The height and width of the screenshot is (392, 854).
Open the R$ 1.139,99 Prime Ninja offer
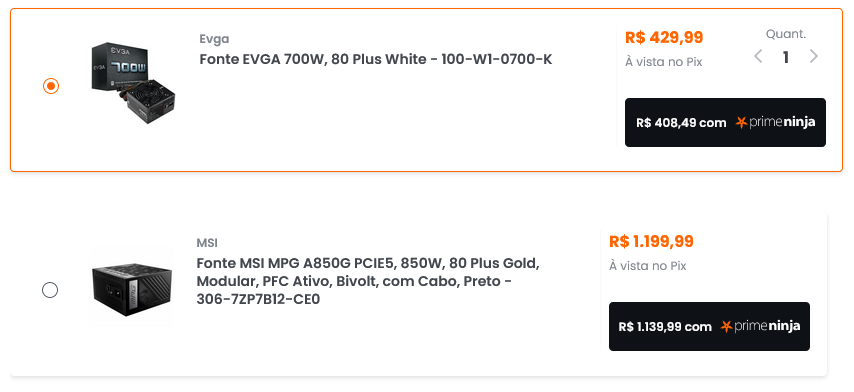[709, 326]
